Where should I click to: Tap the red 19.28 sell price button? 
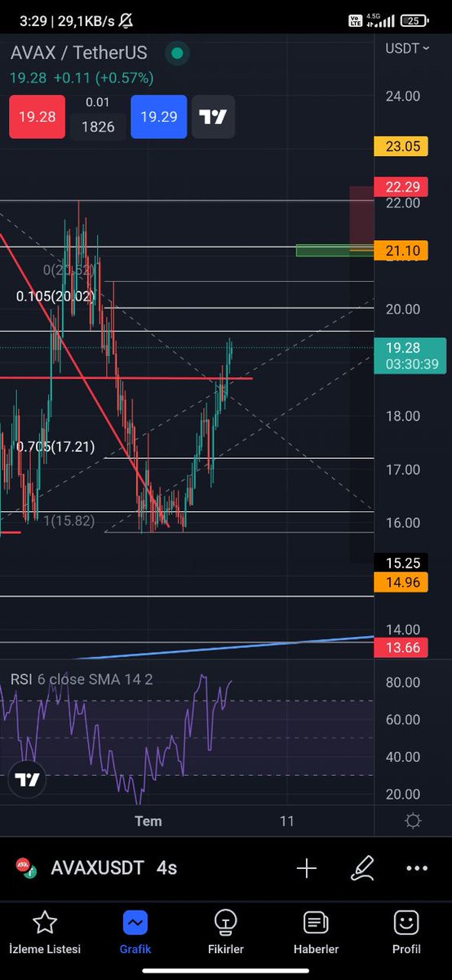(x=38, y=117)
